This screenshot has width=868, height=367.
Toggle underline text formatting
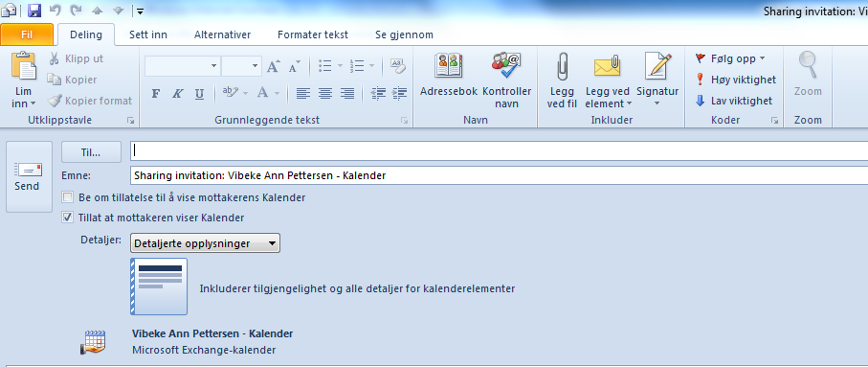pos(199,93)
